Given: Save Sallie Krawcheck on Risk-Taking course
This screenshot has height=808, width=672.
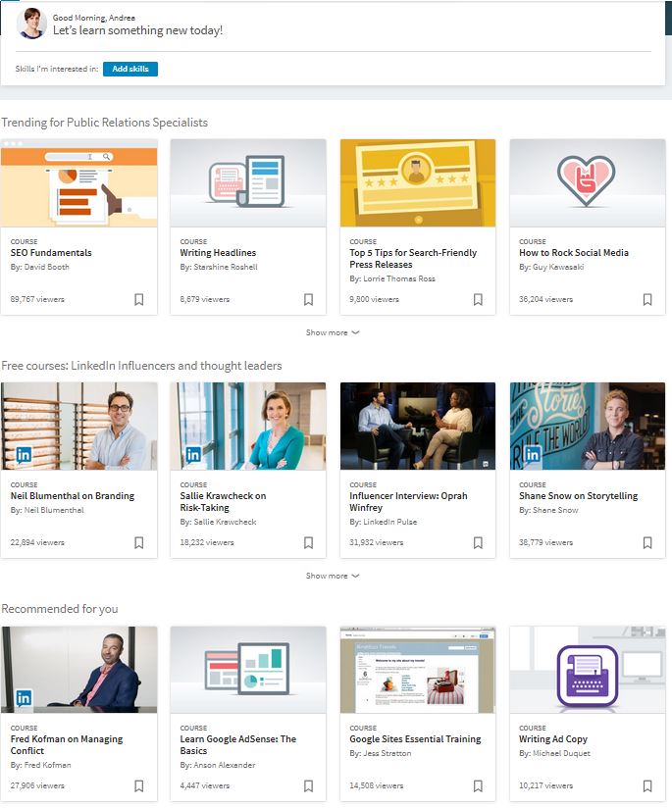Looking at the screenshot, I should point(308,542).
